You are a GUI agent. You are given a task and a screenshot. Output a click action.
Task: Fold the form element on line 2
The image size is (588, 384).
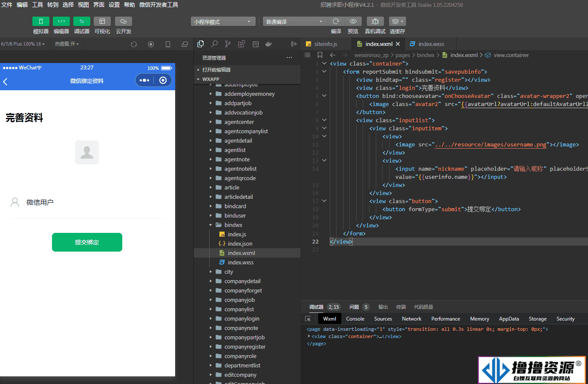324,72
